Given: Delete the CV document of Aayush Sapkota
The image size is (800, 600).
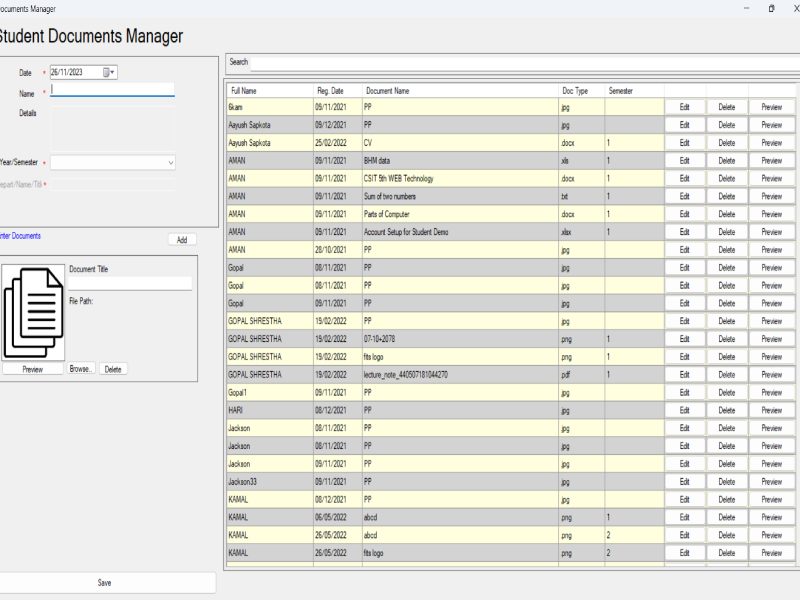Looking at the screenshot, I should click(727, 143).
